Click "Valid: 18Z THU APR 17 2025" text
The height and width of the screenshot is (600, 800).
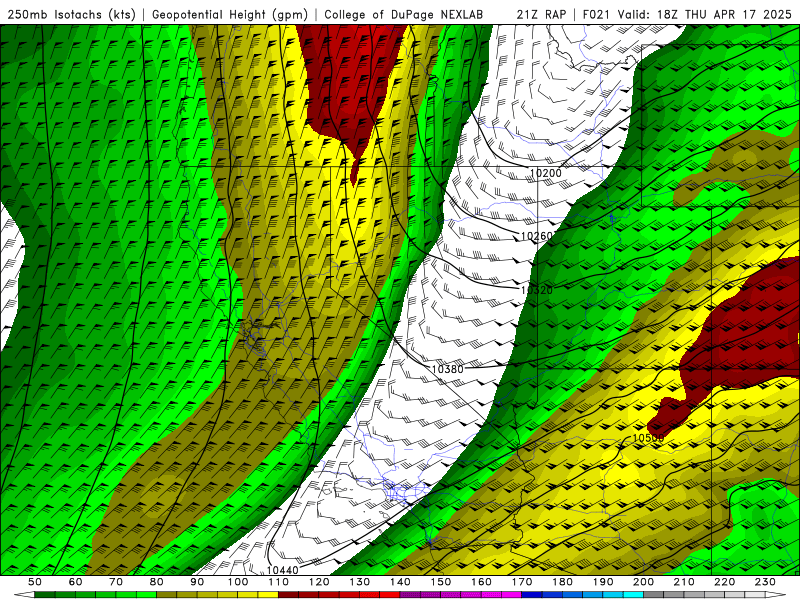705,14
